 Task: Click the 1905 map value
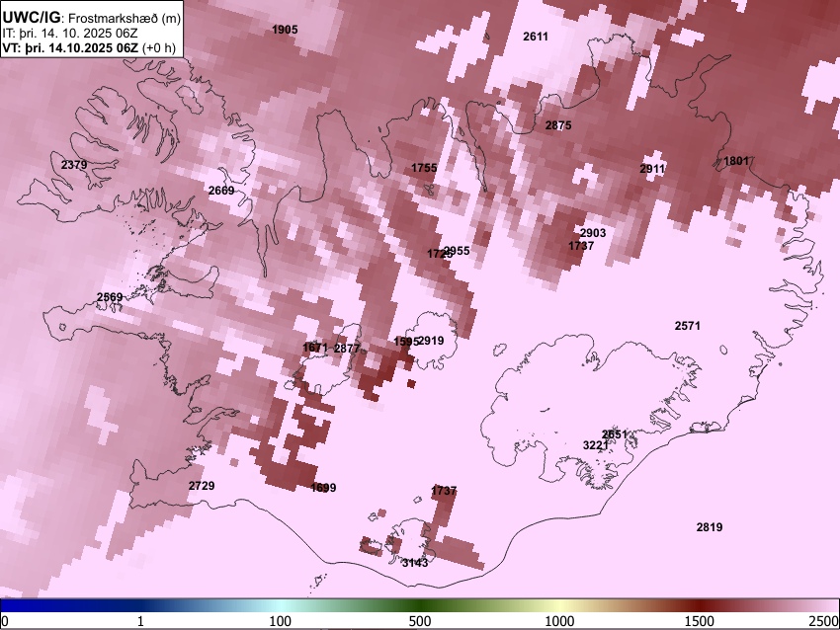tap(285, 30)
